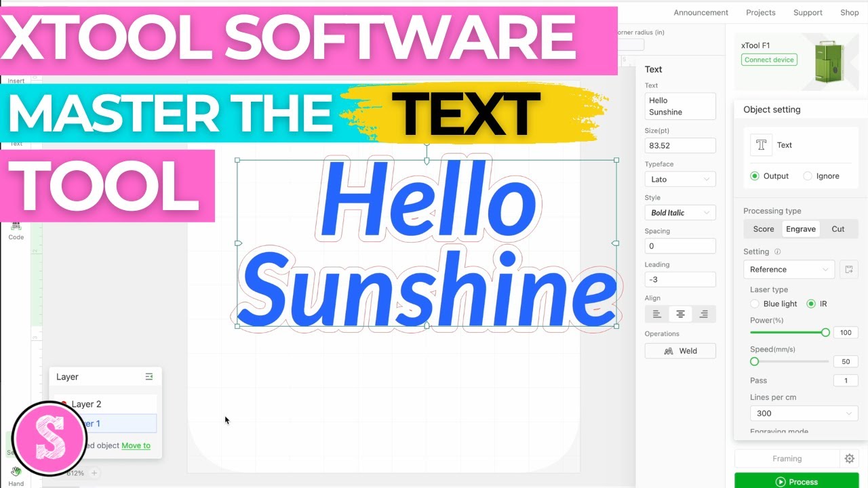Open the Lines per cm dropdown
Image resolution: width=868 pixels, height=488 pixels.
[x=804, y=413]
